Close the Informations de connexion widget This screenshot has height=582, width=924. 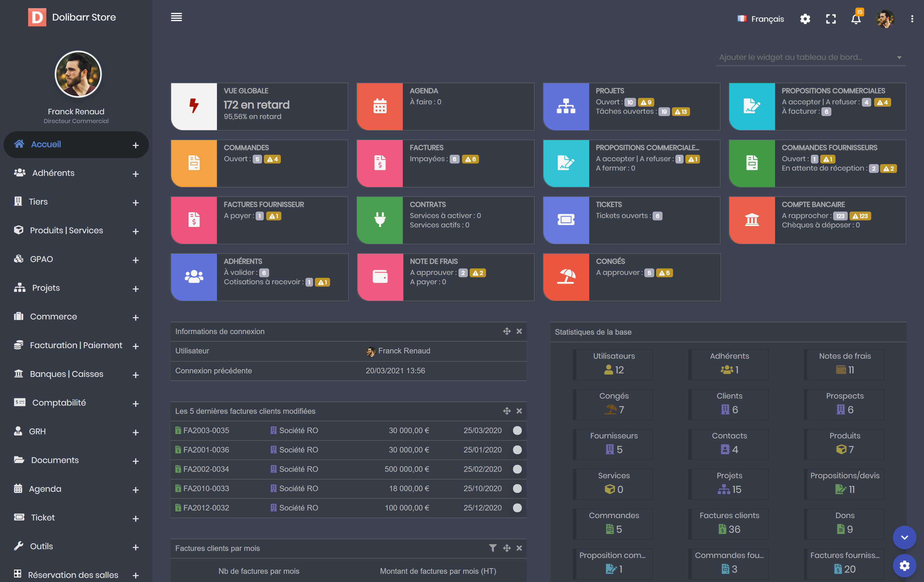coord(519,331)
